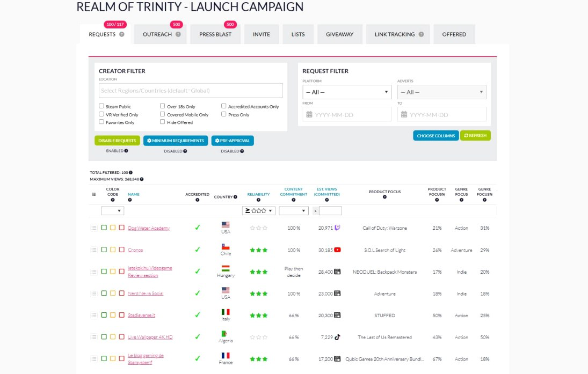Viewport: 588px width, 374px height.
Task: Check Favorites Only option
Action: (101, 122)
